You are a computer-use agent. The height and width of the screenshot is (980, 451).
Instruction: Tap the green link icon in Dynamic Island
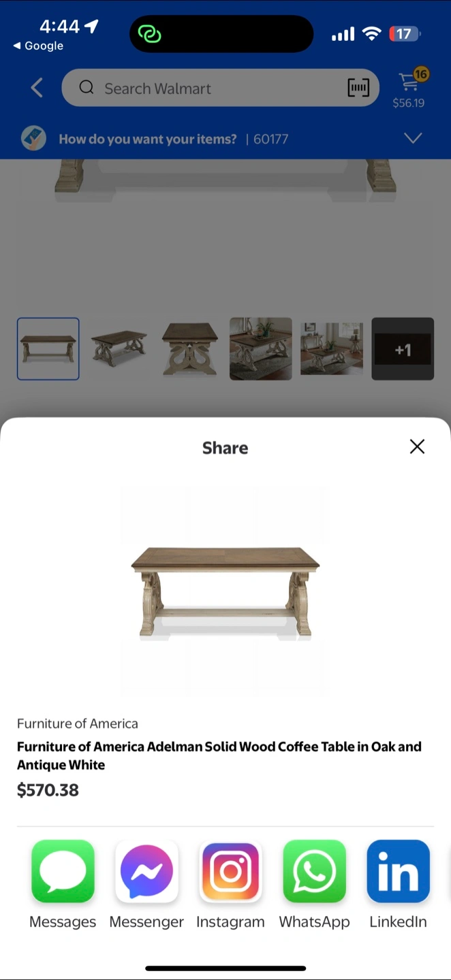tap(149, 33)
